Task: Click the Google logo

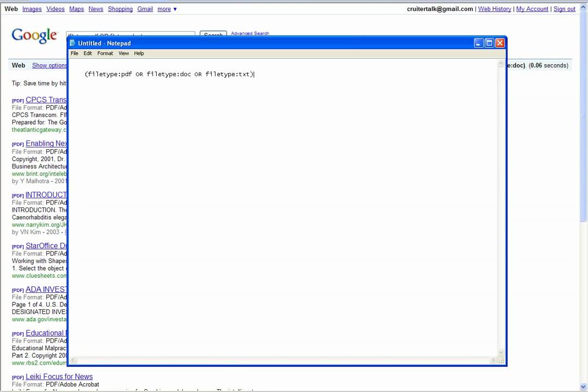Action: click(34, 35)
